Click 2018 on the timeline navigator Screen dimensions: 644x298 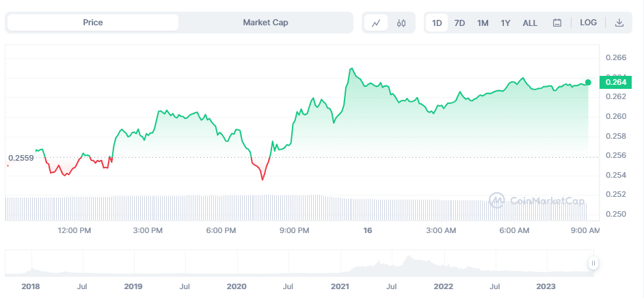tap(31, 286)
